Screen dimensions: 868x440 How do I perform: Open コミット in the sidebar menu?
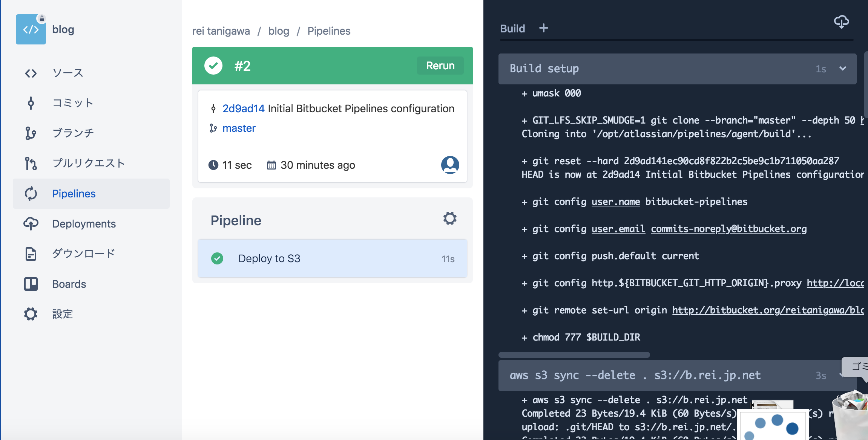[x=73, y=103]
